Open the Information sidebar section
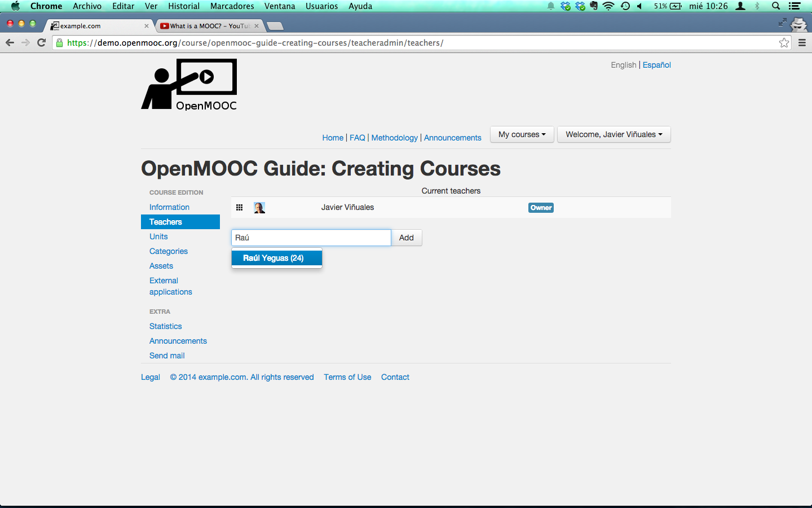 (169, 207)
